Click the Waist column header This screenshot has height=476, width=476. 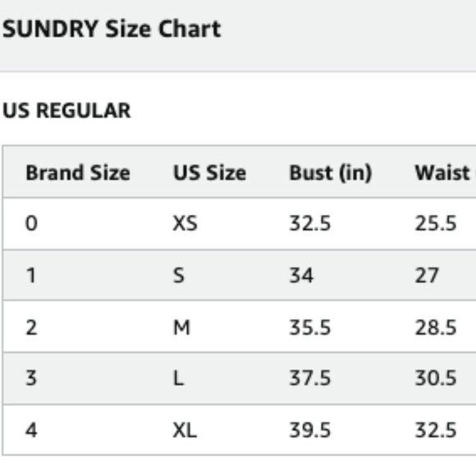pyautogui.click(x=445, y=172)
